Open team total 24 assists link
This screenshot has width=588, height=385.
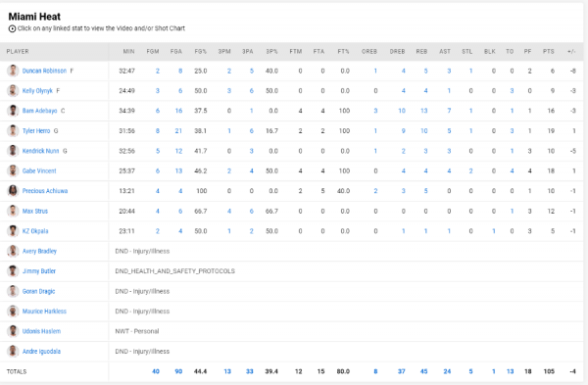click(x=447, y=371)
